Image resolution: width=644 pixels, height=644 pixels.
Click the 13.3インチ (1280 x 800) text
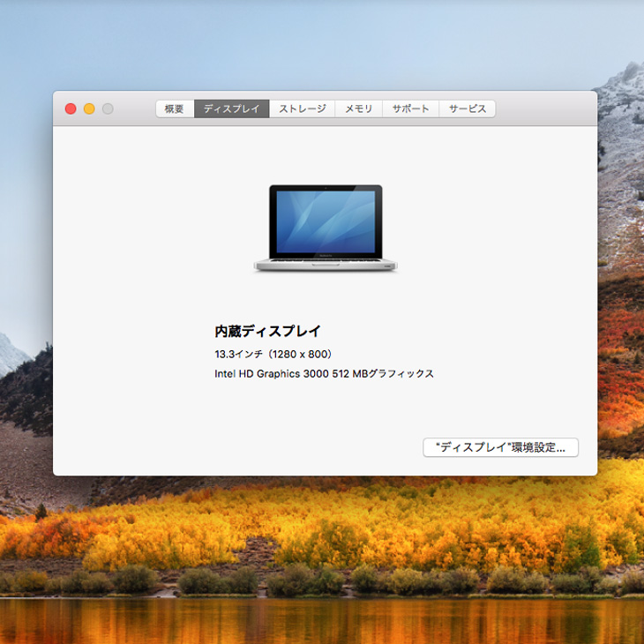pos(274,354)
